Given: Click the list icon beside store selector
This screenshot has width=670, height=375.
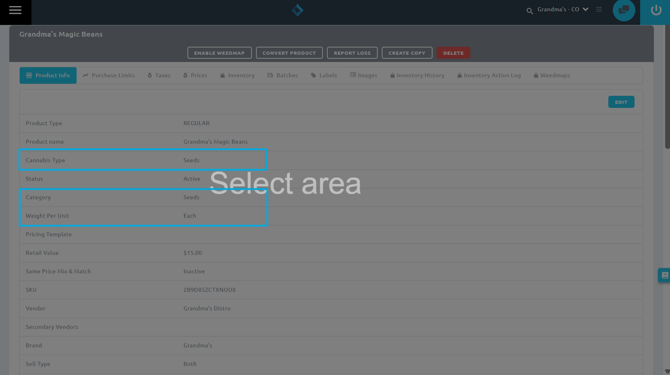Looking at the screenshot, I should click(x=599, y=9).
